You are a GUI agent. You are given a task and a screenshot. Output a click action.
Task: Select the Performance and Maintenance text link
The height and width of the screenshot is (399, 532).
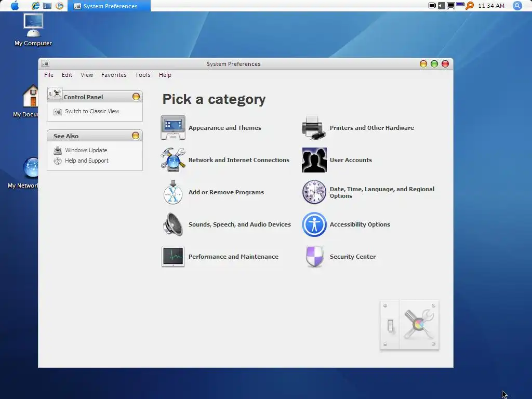coord(233,257)
